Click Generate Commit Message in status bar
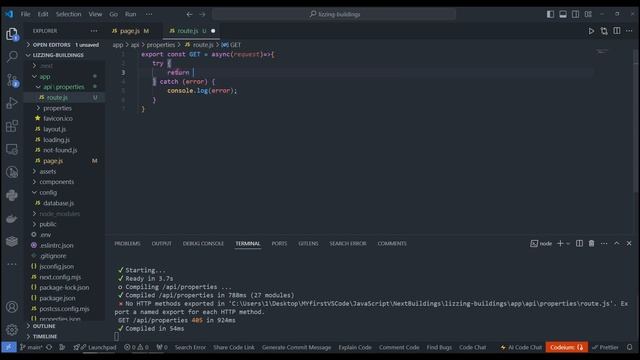The height and width of the screenshot is (360, 640). tap(296, 347)
